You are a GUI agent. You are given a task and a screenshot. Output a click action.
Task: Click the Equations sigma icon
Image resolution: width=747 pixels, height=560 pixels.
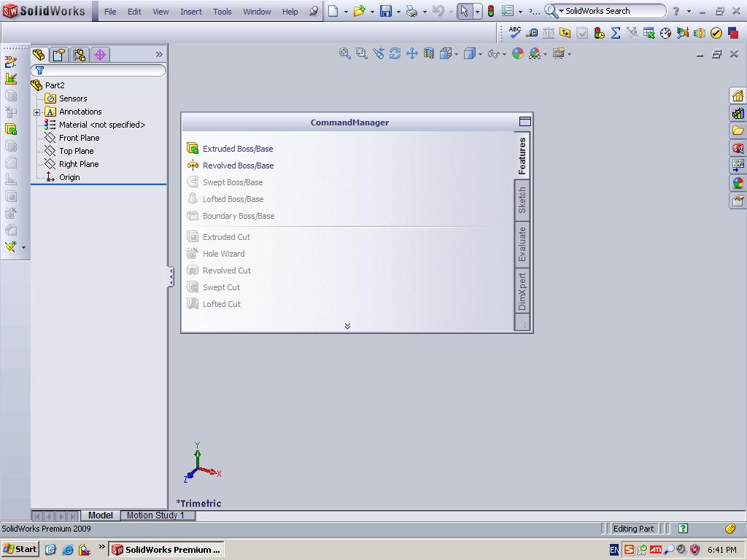pyautogui.click(x=616, y=32)
